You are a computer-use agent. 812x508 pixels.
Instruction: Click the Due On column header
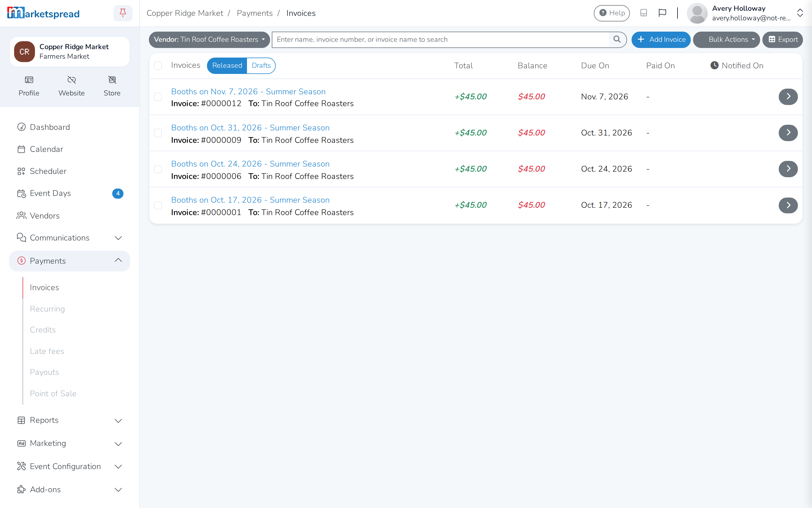(x=595, y=65)
